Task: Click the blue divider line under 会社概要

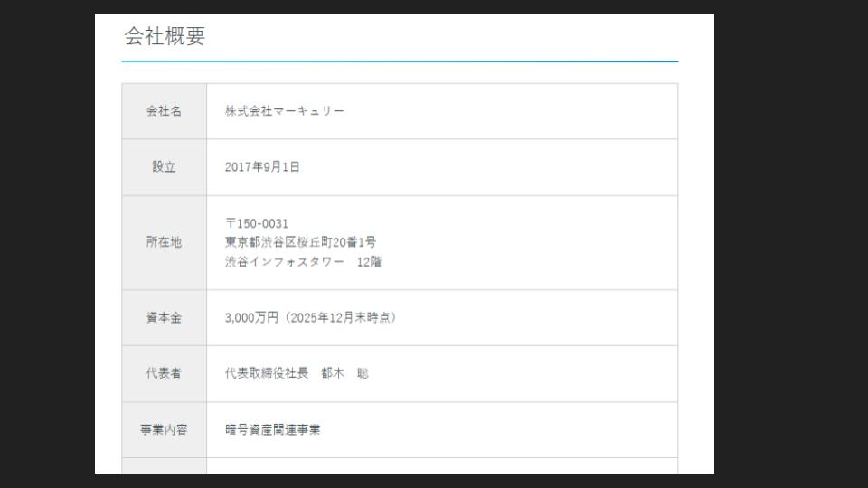Action: [x=399, y=61]
